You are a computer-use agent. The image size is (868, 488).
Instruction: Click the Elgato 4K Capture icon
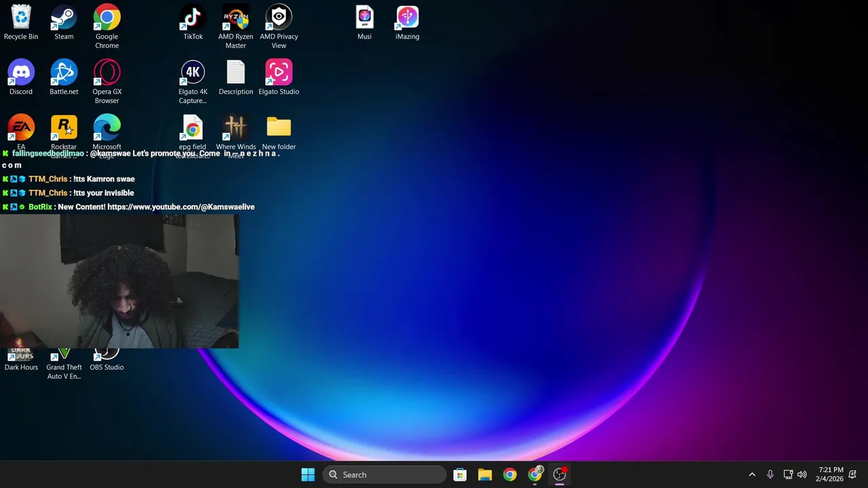pyautogui.click(x=193, y=82)
